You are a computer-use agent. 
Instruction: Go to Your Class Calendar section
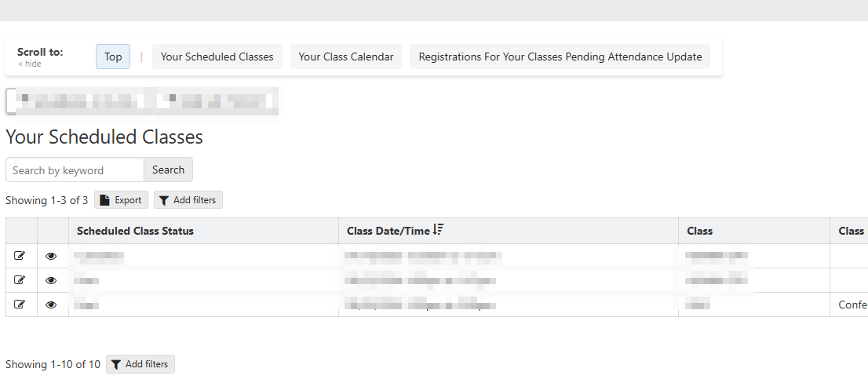click(346, 57)
